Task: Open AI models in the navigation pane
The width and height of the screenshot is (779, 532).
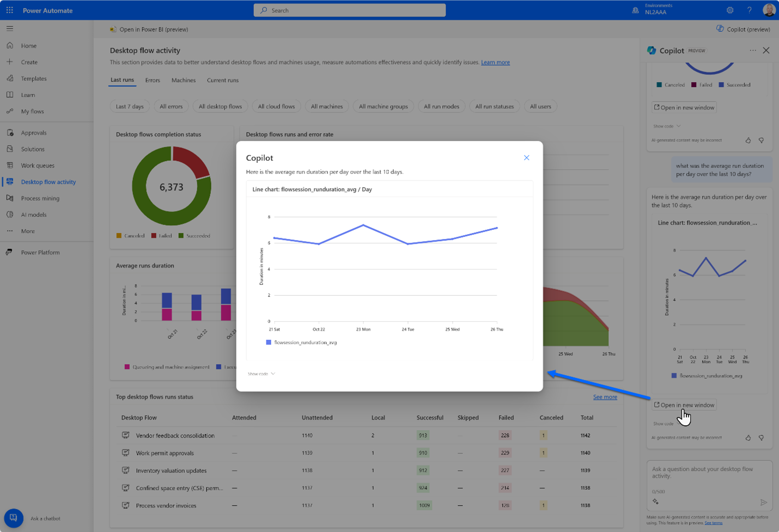Action: pyautogui.click(x=34, y=214)
